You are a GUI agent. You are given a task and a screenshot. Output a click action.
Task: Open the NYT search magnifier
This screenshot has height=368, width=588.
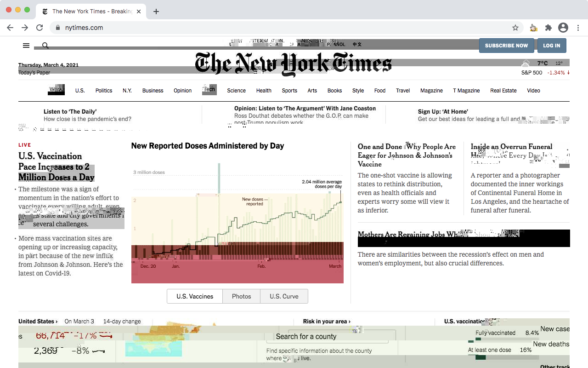pyautogui.click(x=45, y=46)
